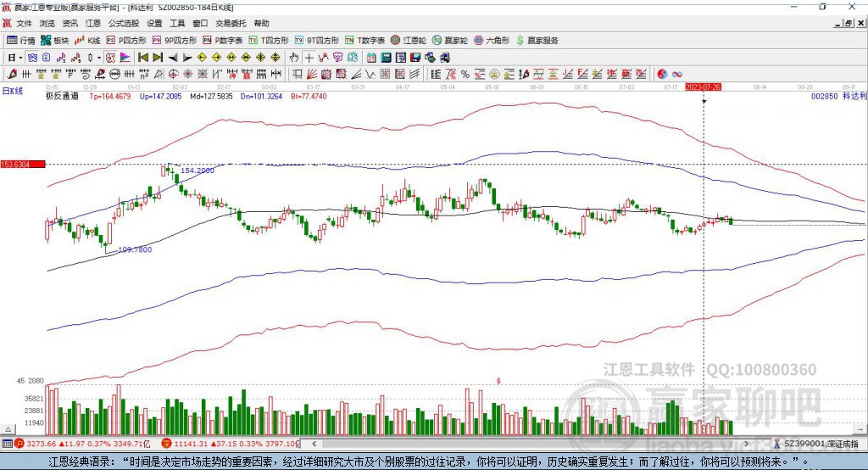
Task: Click the 沪 index 3273.66 status entry
Action: pyautogui.click(x=83, y=444)
